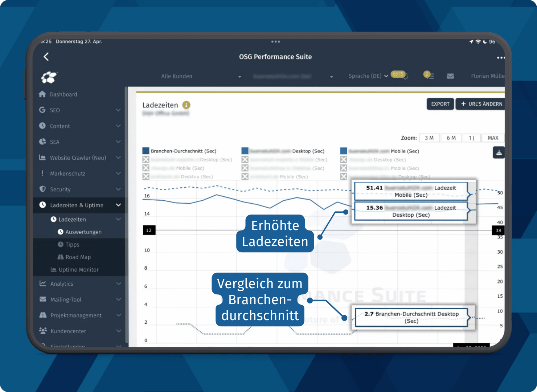Open notifications bell with 6575 badge

pos(400,75)
